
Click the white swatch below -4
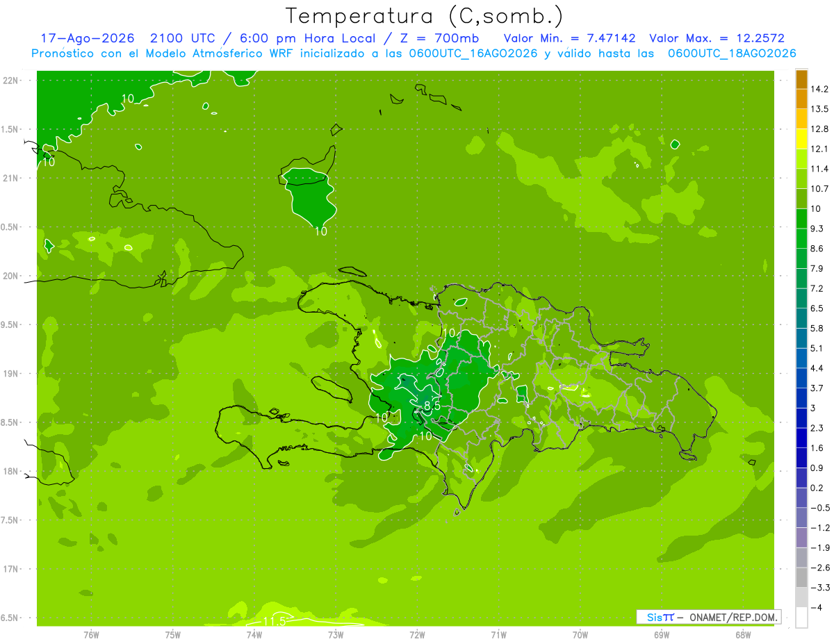tap(801, 618)
